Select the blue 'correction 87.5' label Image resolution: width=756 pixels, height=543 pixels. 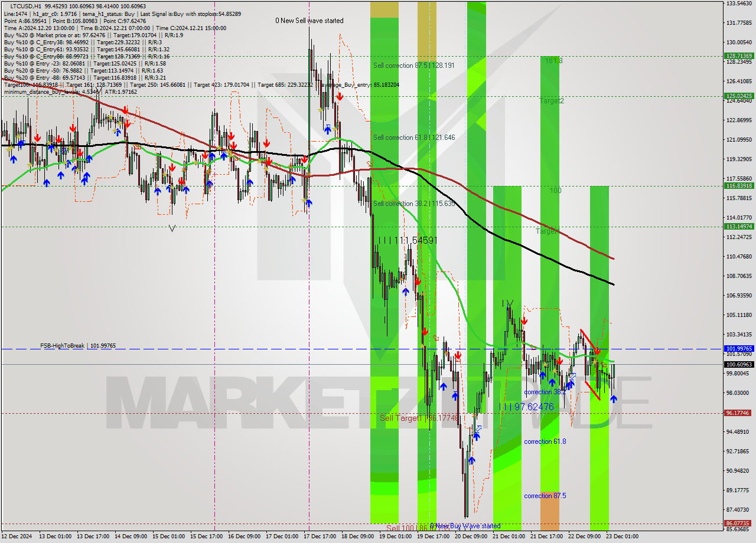click(x=545, y=496)
